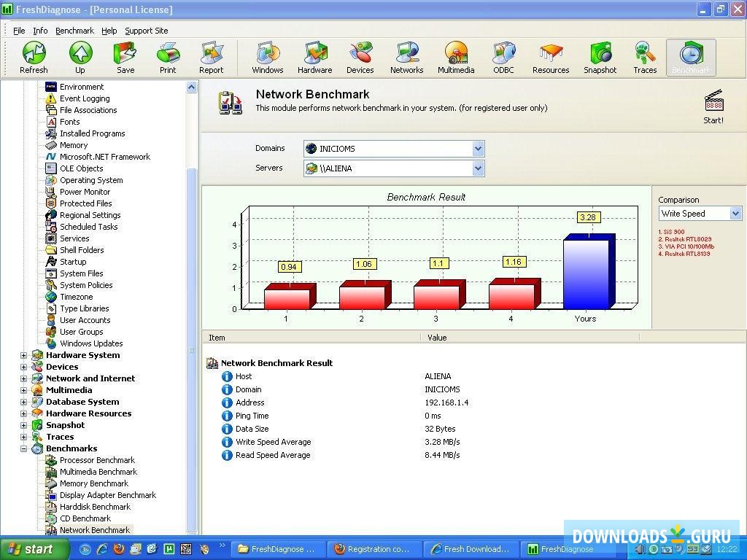Screen dimensions: 747x560
Task: Expand the Network and Internet tree branch
Action: (x=23, y=378)
